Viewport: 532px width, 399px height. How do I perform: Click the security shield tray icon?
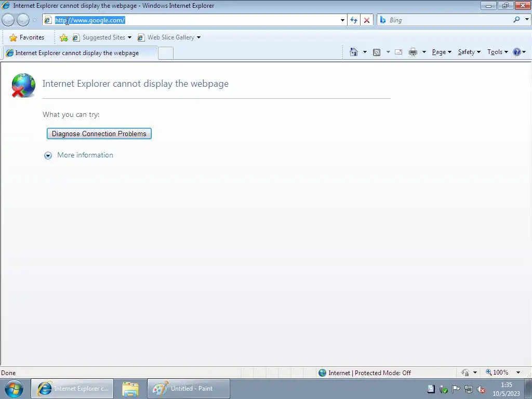point(444,390)
